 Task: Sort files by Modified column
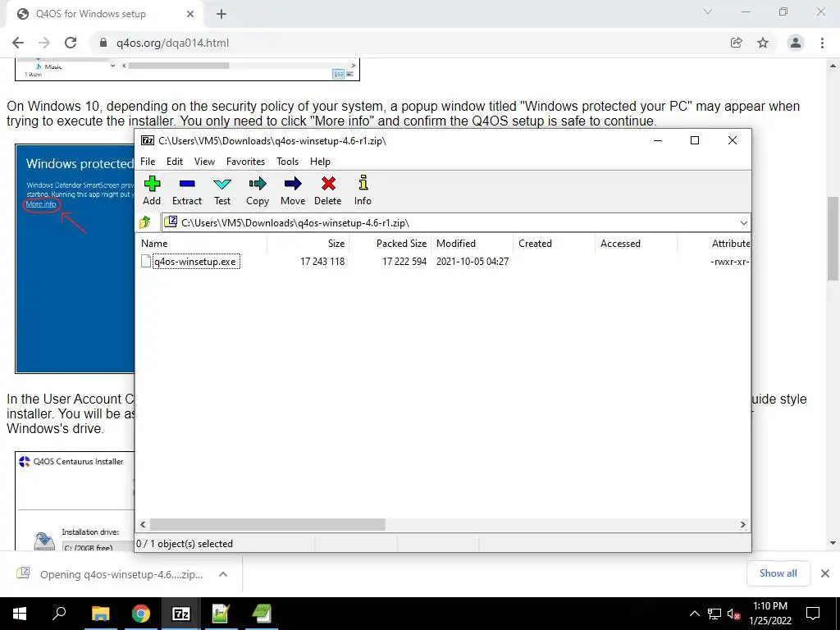point(472,243)
